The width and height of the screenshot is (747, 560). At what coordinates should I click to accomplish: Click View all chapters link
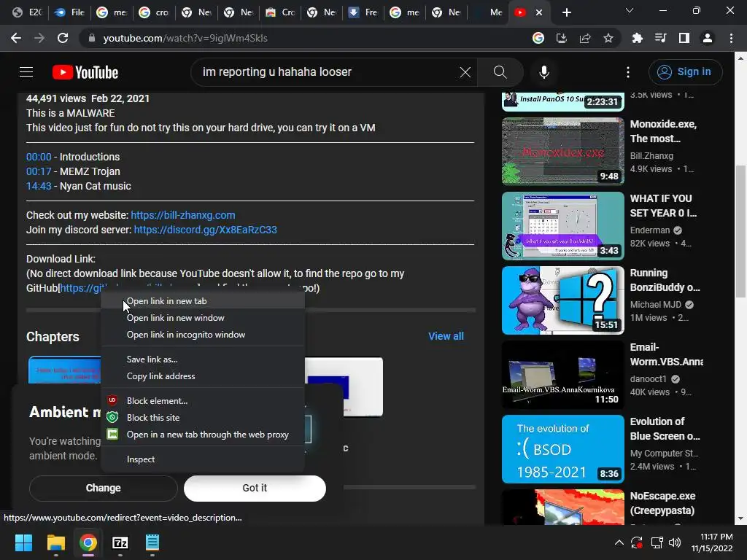click(446, 336)
